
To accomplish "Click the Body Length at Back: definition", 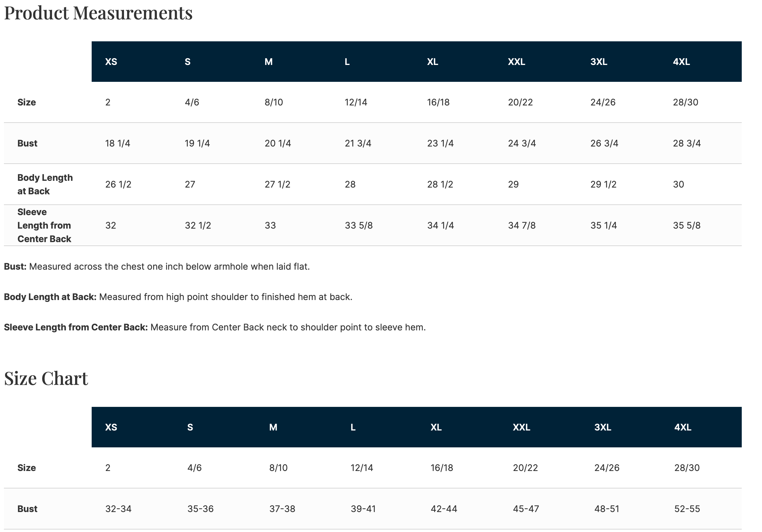I will tap(50, 297).
